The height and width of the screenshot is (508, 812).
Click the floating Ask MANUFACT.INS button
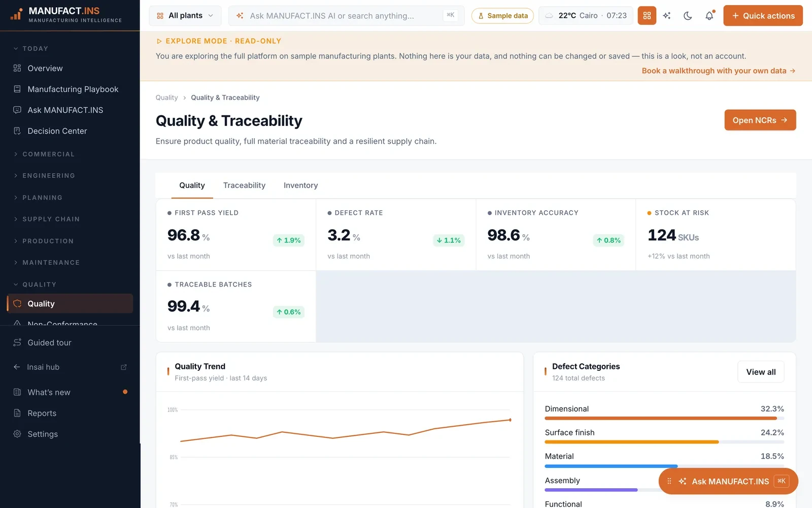click(x=728, y=481)
